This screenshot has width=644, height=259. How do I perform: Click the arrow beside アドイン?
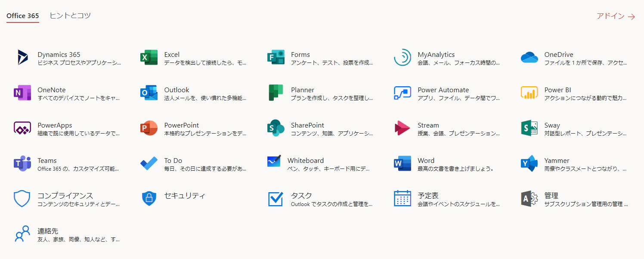coord(632,17)
